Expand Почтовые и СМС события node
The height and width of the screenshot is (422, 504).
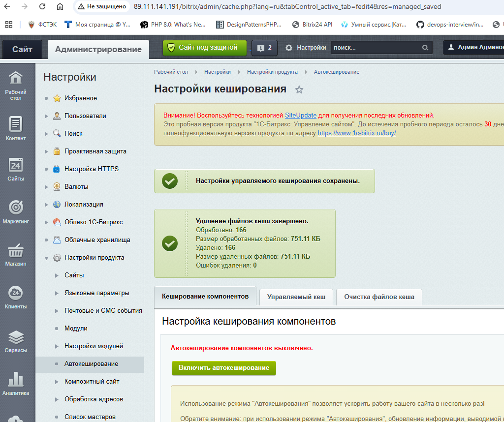[57, 310]
